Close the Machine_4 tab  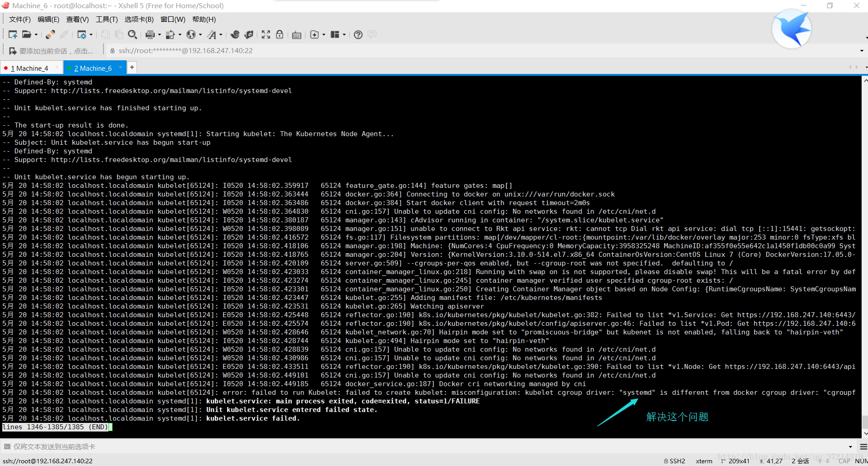click(57, 68)
